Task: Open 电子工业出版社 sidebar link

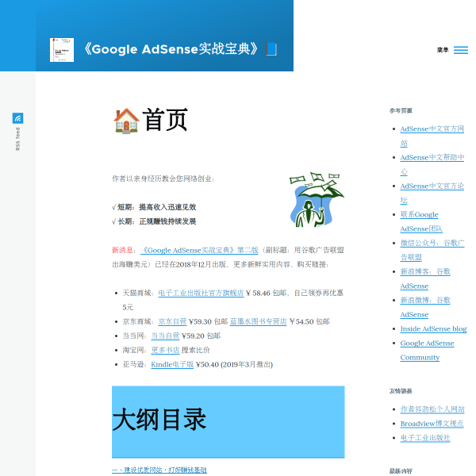Action: pyautogui.click(x=425, y=438)
